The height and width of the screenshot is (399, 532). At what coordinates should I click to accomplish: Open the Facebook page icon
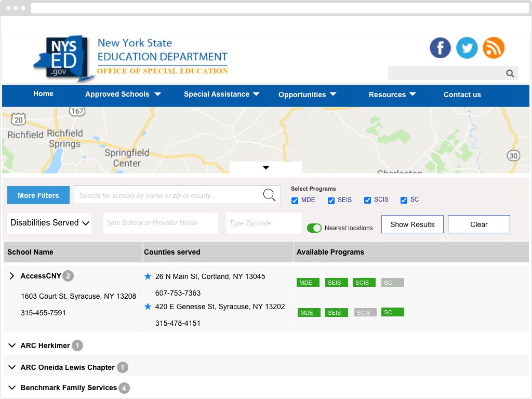coord(440,48)
